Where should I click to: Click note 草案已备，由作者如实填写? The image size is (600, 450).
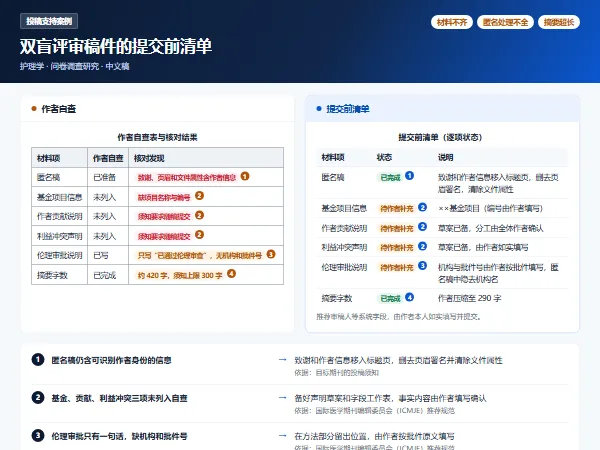[483, 248]
